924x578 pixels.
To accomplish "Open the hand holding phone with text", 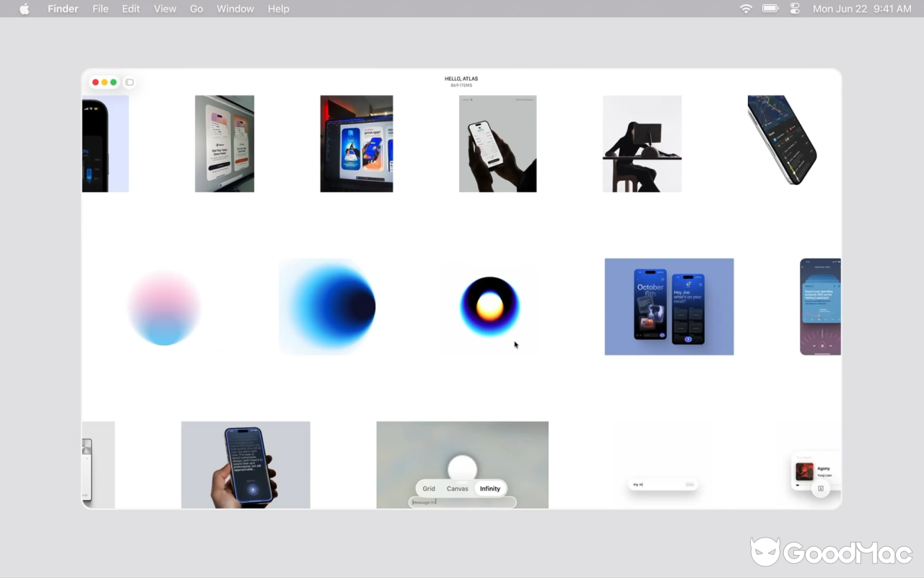I will click(245, 465).
